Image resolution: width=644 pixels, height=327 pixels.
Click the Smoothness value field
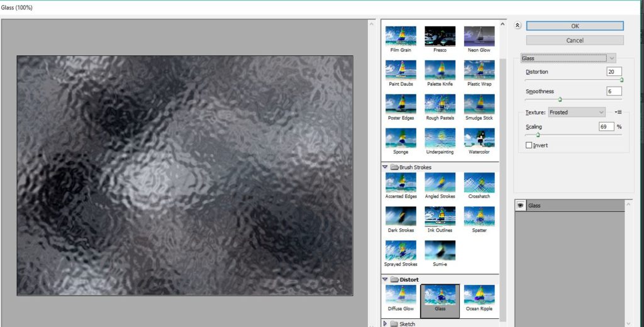pos(614,91)
